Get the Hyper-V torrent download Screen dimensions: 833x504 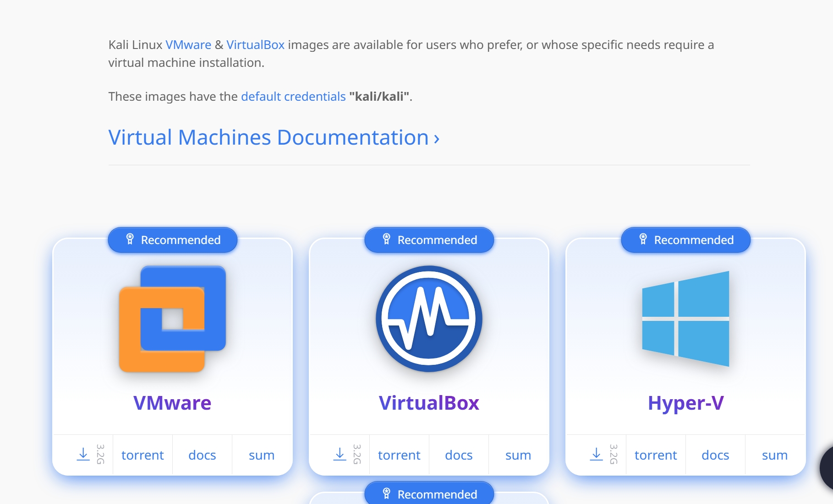tap(656, 455)
